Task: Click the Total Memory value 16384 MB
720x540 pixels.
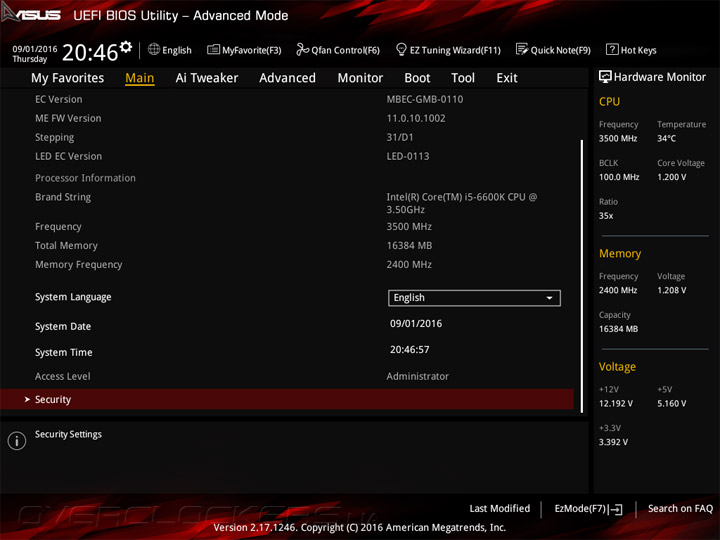Action: [x=409, y=246]
